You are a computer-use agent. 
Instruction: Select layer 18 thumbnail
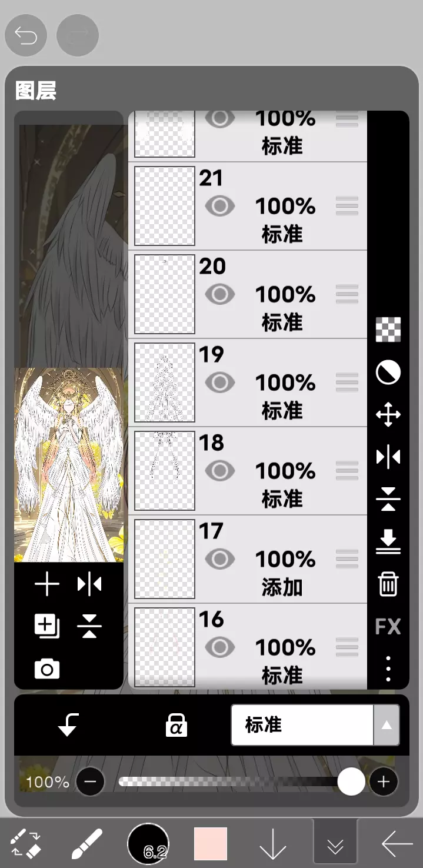pos(165,471)
